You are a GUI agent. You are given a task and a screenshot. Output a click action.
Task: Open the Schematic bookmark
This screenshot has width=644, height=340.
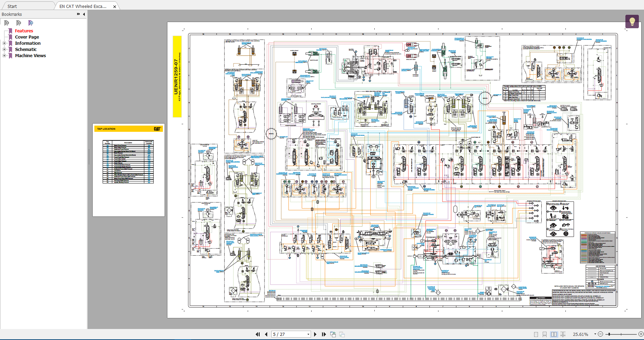(26, 50)
